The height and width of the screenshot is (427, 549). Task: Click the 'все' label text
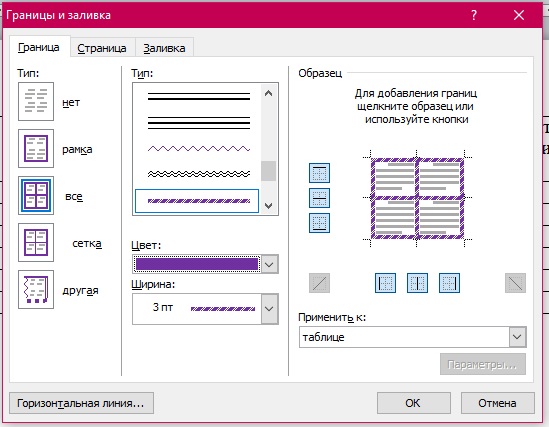click(x=74, y=196)
